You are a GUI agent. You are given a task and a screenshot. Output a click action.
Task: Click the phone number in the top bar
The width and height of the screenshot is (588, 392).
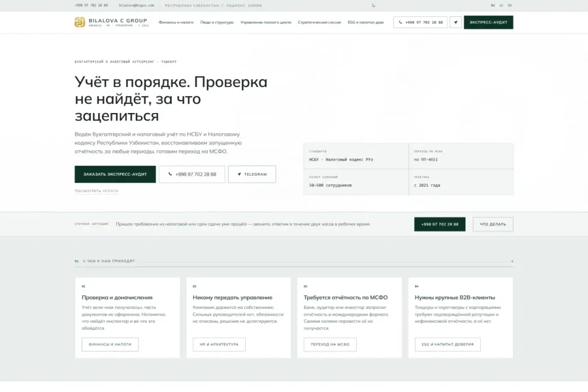91,6
